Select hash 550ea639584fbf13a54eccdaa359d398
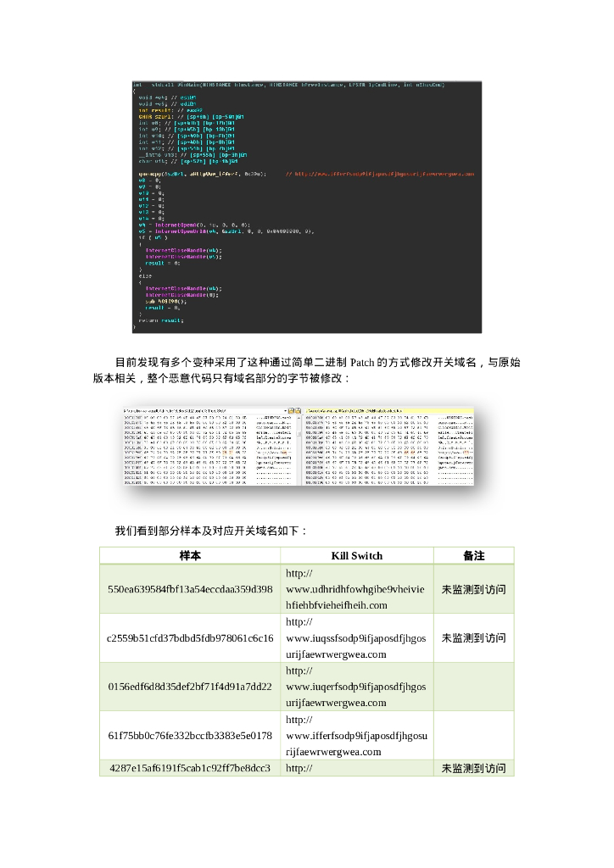The height and width of the screenshot is (868, 614). tap(190, 589)
